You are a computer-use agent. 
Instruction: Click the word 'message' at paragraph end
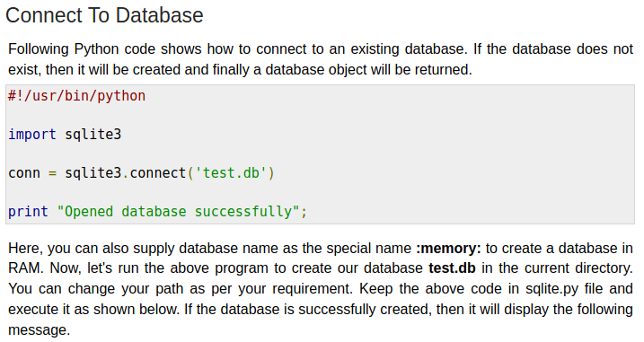pos(36,329)
